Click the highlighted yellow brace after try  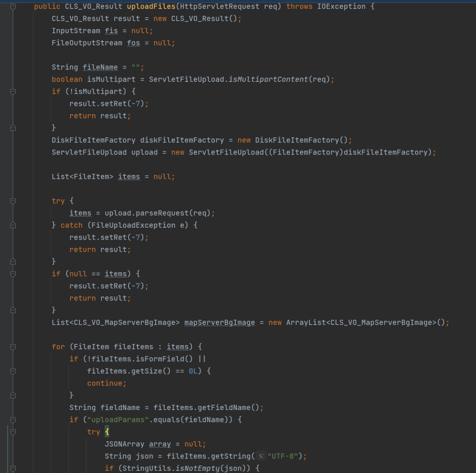click(x=107, y=432)
